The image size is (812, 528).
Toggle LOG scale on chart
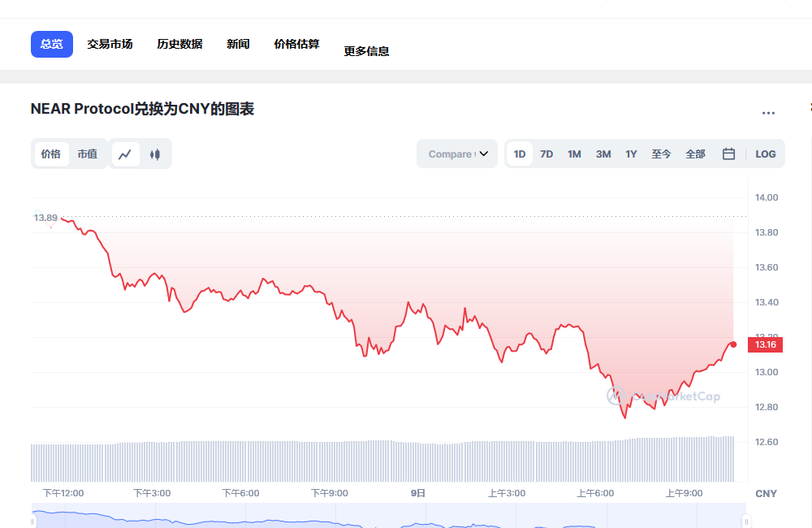click(x=765, y=154)
